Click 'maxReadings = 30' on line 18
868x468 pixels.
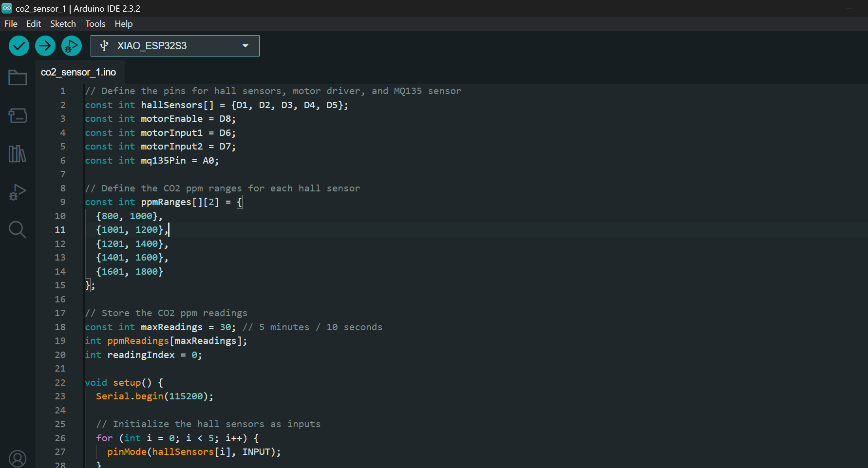tap(186, 327)
